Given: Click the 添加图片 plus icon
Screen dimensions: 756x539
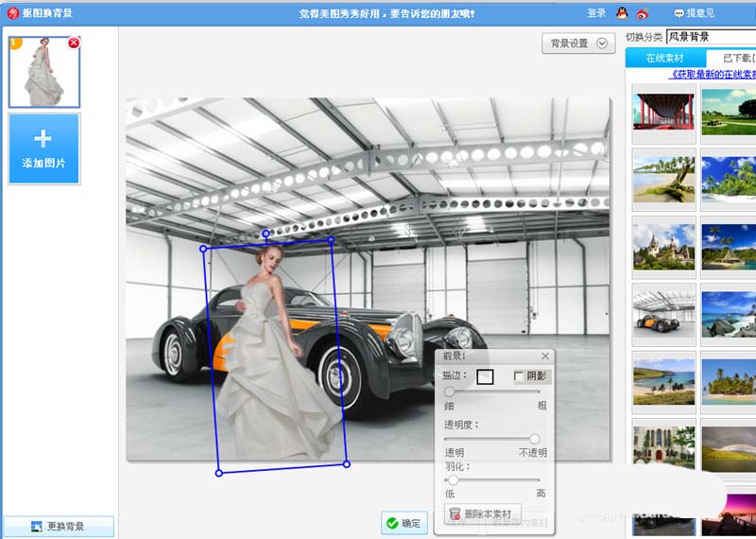Looking at the screenshot, I should pyautogui.click(x=43, y=139).
